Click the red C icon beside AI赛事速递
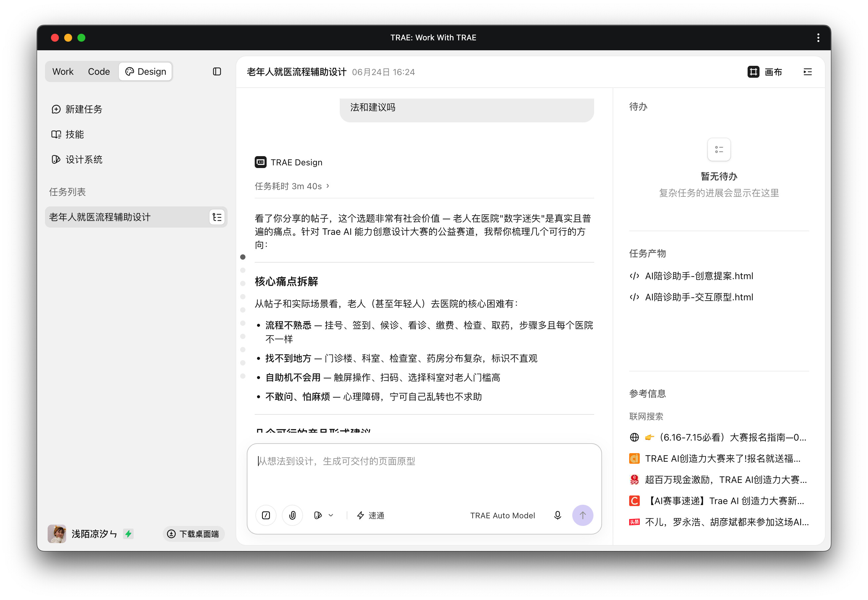This screenshot has width=868, height=600. coord(634,501)
